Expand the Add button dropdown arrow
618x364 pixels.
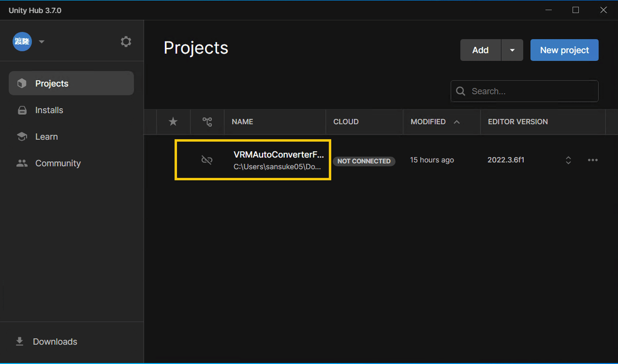[512, 50]
